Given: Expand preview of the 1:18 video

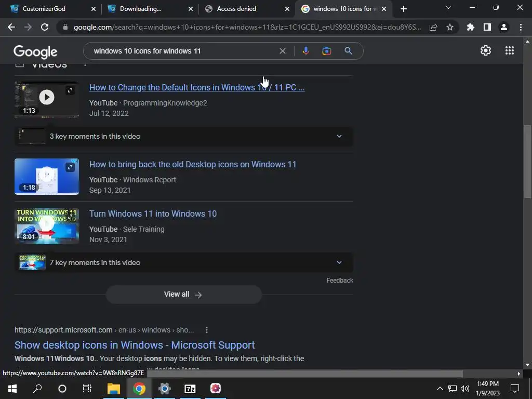Looking at the screenshot, I should (x=70, y=167).
